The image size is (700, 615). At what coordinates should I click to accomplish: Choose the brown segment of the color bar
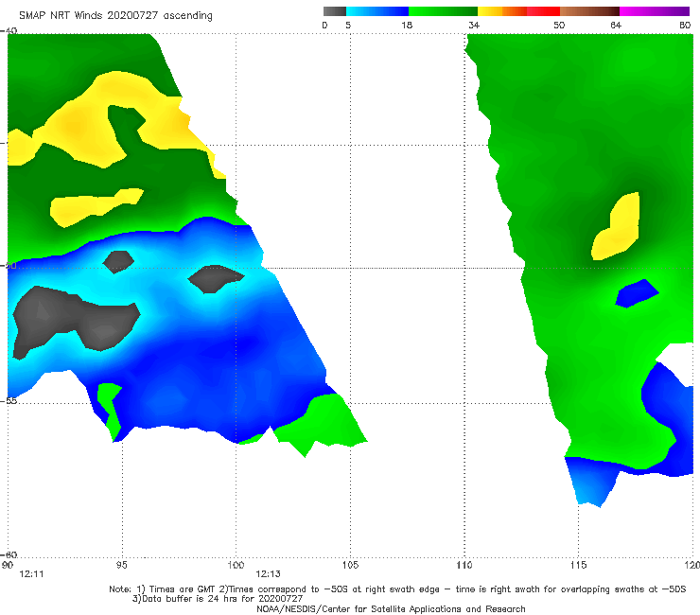point(589,11)
